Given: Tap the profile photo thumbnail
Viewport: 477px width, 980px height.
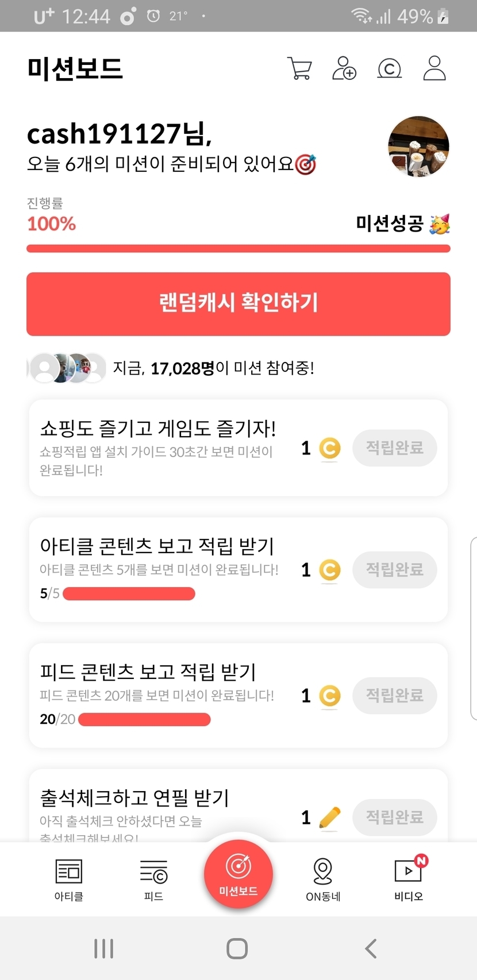Looking at the screenshot, I should click(418, 146).
